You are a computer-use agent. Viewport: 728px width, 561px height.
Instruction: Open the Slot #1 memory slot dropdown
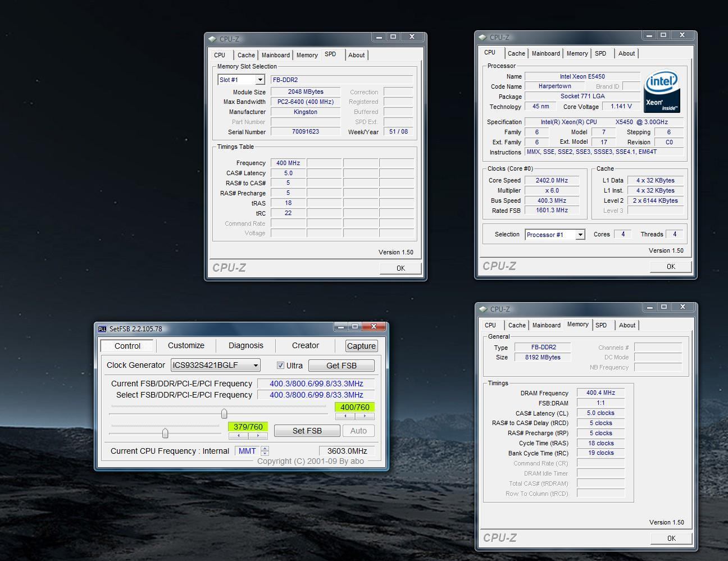point(260,80)
